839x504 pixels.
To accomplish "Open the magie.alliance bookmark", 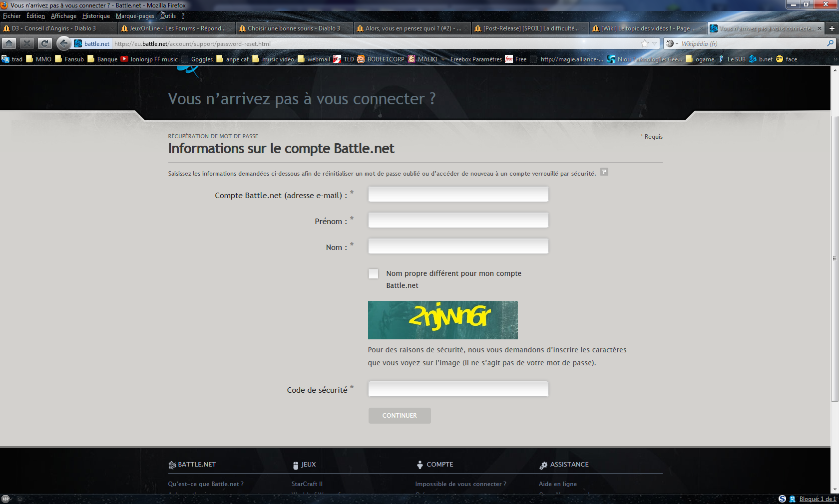I will point(567,59).
